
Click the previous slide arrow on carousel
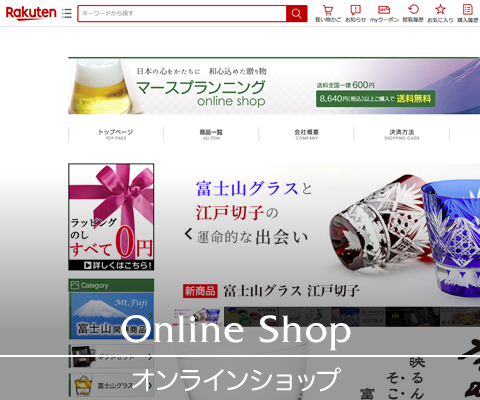click(188, 234)
